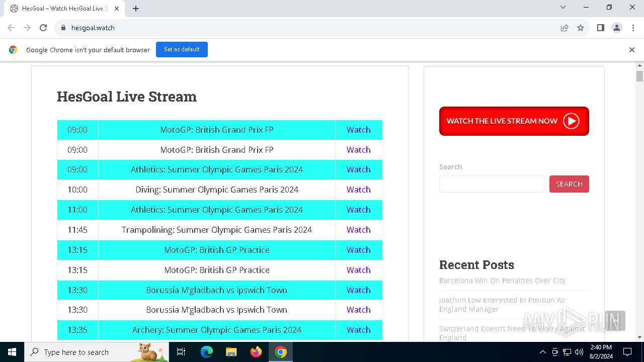Viewport: 644px width, 362px height.
Task: Click the scrollbar down arrow
Action: pos(639,337)
